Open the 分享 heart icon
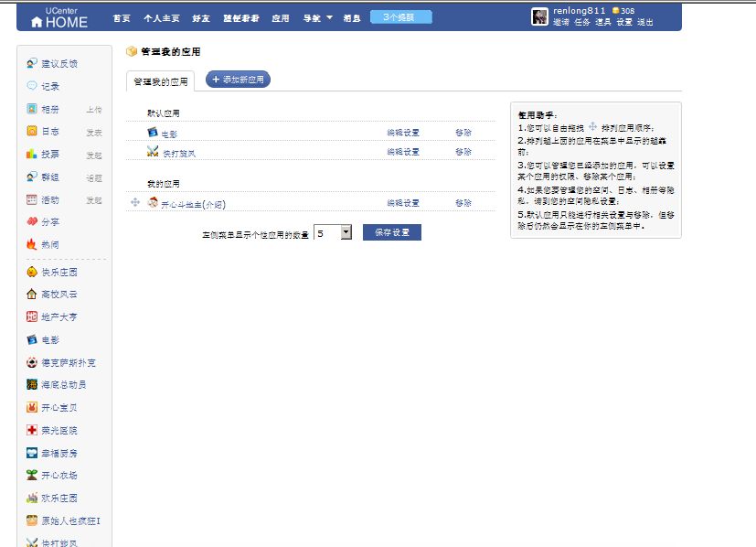Image resolution: width=756 pixels, height=547 pixels. 32,221
